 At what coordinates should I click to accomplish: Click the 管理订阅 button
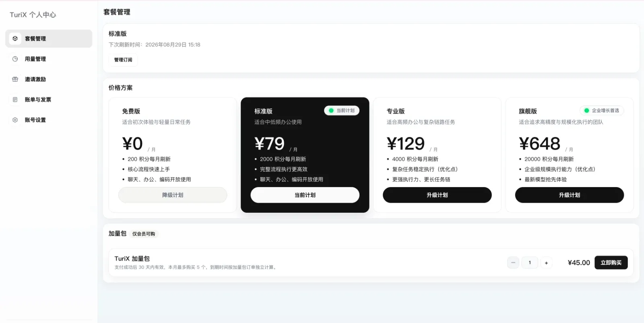pyautogui.click(x=123, y=60)
